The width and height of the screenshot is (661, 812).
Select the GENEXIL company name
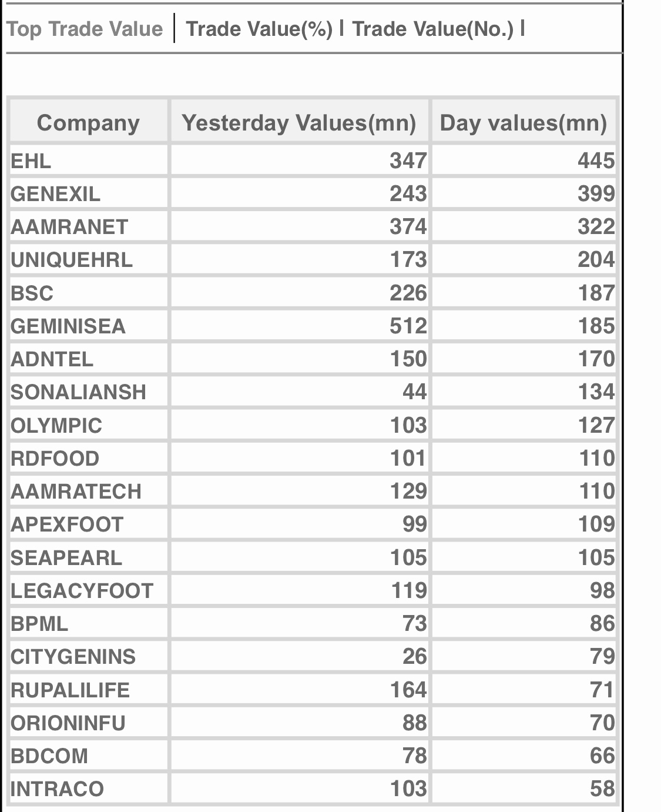[x=55, y=193]
